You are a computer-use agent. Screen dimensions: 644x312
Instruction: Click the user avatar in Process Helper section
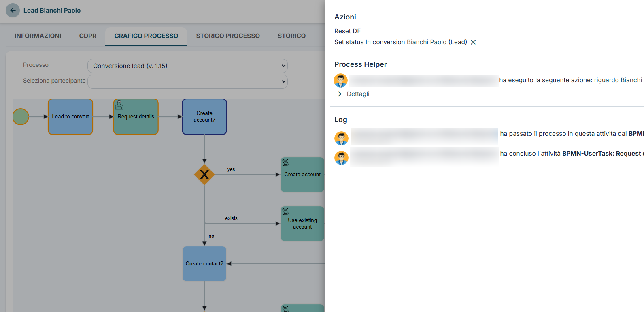[341, 81]
